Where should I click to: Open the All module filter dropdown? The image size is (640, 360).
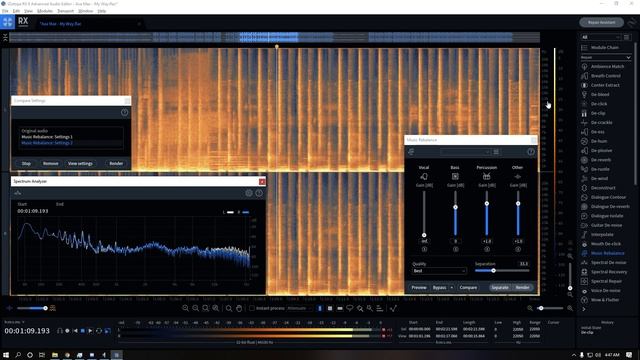pos(601,37)
